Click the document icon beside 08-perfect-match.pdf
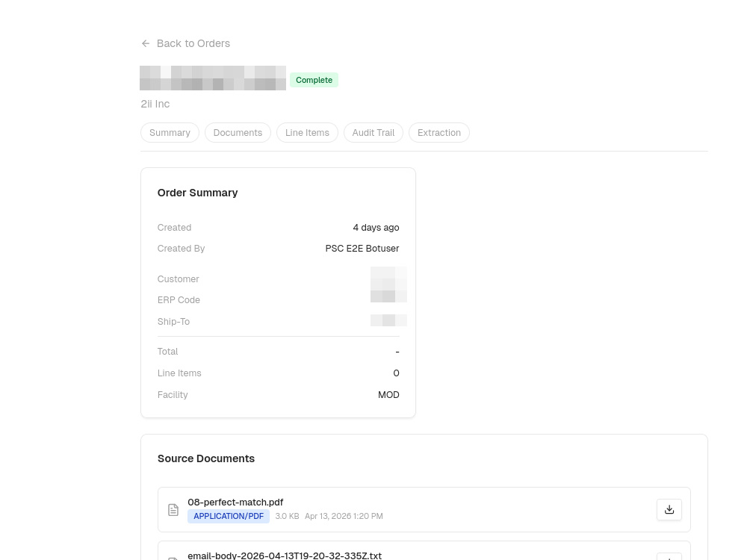This screenshot has height=560, width=747. pyautogui.click(x=173, y=509)
